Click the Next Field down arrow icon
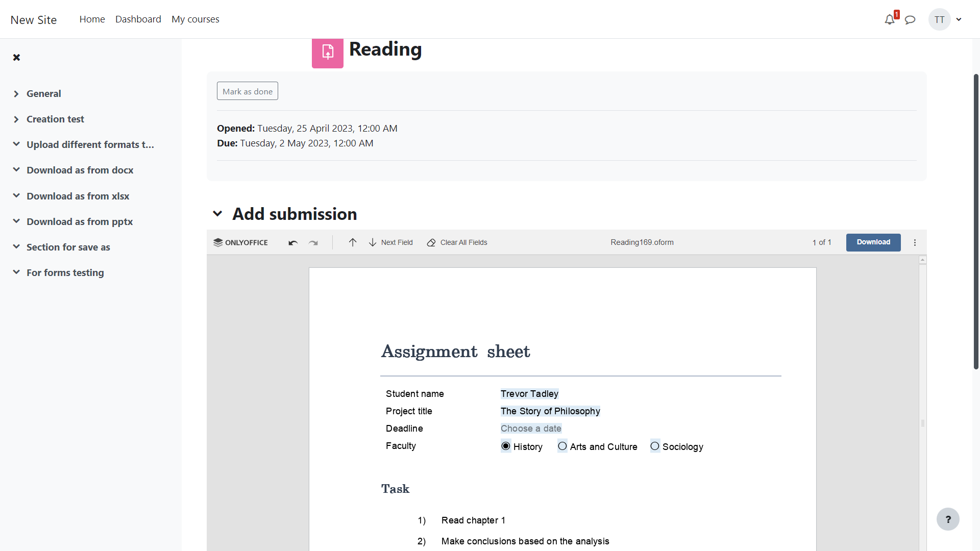980x551 pixels. pos(373,242)
